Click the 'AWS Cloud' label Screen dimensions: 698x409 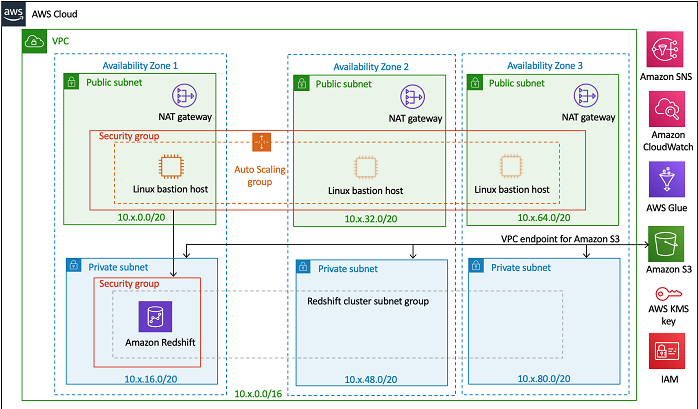pyautogui.click(x=54, y=14)
